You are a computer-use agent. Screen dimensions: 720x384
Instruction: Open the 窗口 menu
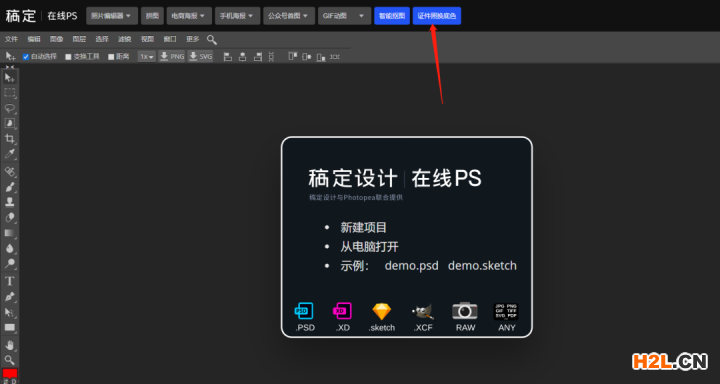pos(170,40)
